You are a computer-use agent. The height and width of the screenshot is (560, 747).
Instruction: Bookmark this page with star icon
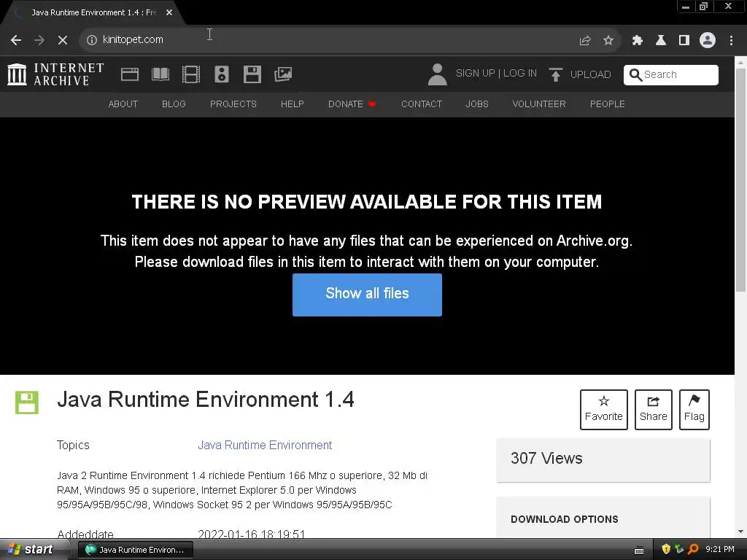pos(608,41)
